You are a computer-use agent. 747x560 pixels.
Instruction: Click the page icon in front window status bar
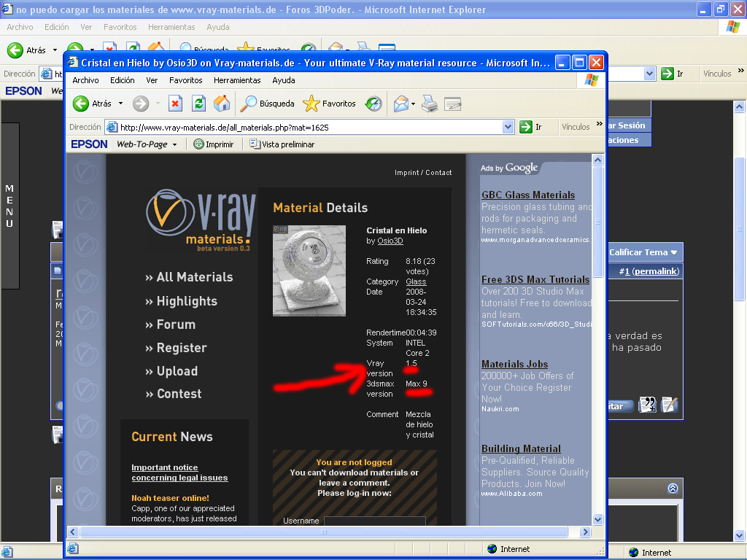72,548
